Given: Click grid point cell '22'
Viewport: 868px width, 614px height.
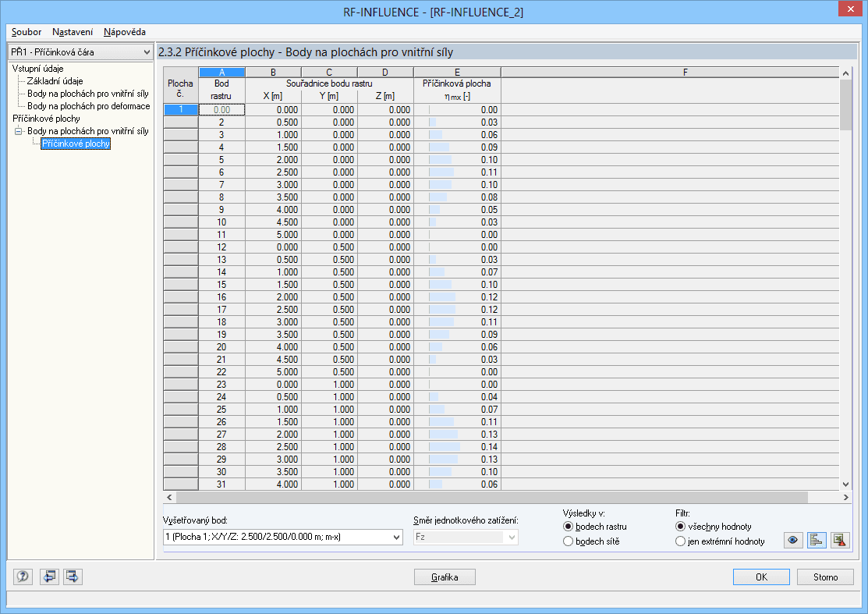Looking at the screenshot, I should tap(221, 372).
